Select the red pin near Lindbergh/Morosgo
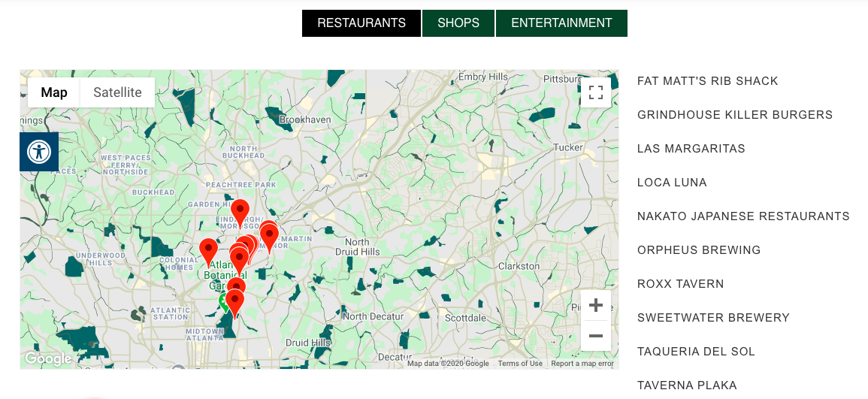The width and height of the screenshot is (868, 399). tap(240, 213)
